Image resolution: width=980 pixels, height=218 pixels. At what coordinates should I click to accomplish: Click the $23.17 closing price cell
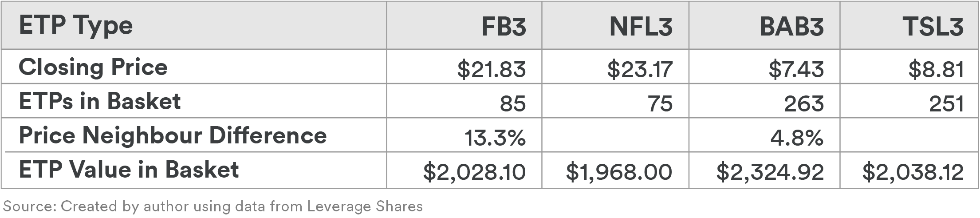[x=615, y=67]
